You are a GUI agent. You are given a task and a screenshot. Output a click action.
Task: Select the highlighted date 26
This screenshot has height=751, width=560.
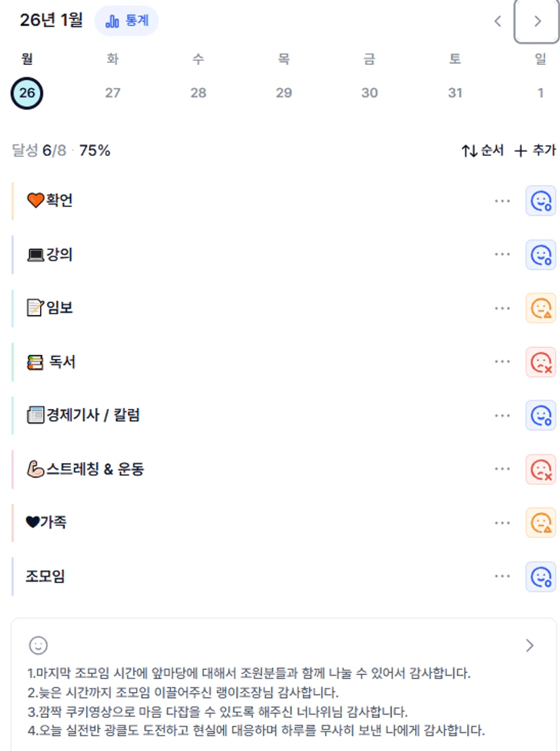point(27,93)
